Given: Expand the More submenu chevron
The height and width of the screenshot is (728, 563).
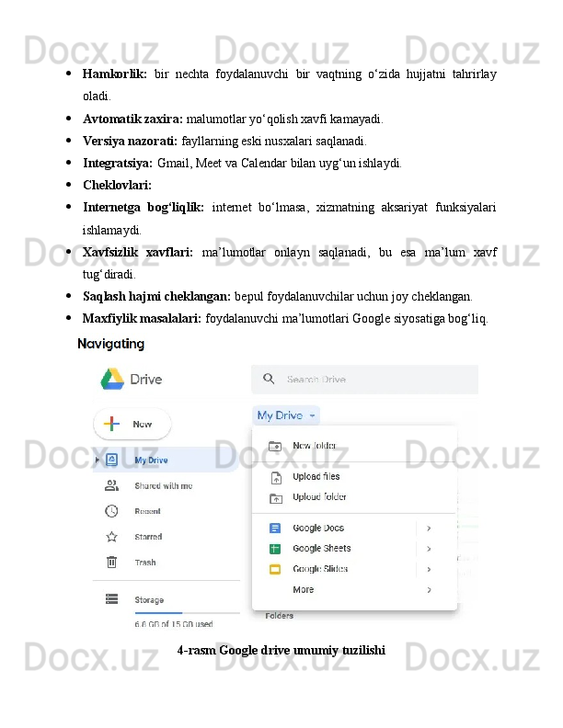Looking at the screenshot, I should (429, 589).
